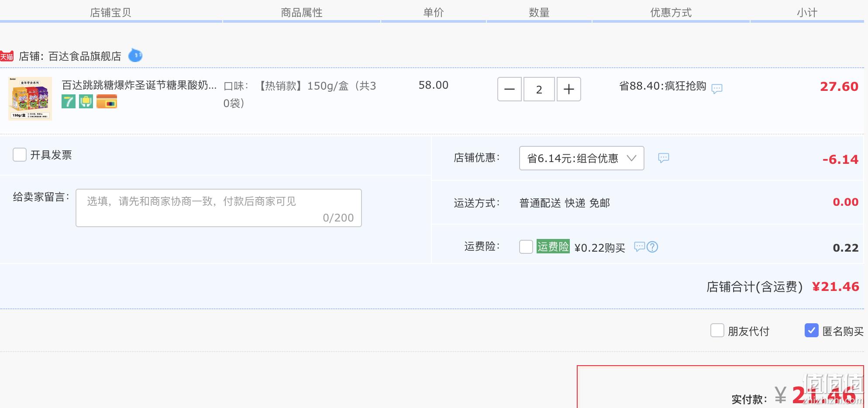Expand the 省6.14元:组合优惠 dropdown
Image resolution: width=868 pixels, height=408 pixels.
[x=582, y=158]
